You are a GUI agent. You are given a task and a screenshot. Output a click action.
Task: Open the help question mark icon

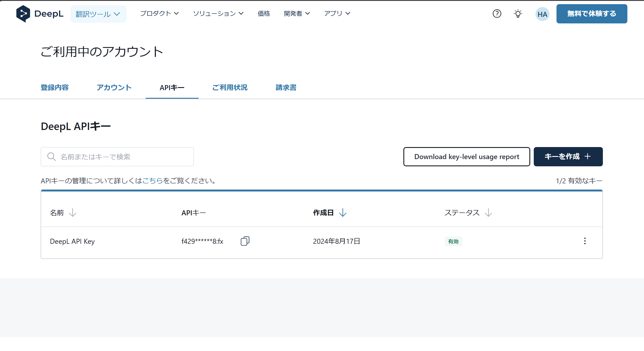point(497,14)
